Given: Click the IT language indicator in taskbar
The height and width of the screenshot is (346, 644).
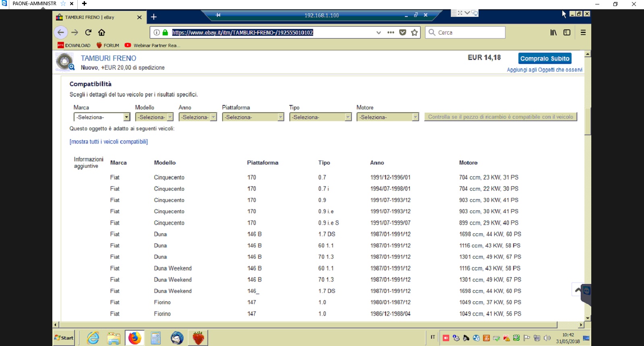Looking at the screenshot, I should point(433,338).
